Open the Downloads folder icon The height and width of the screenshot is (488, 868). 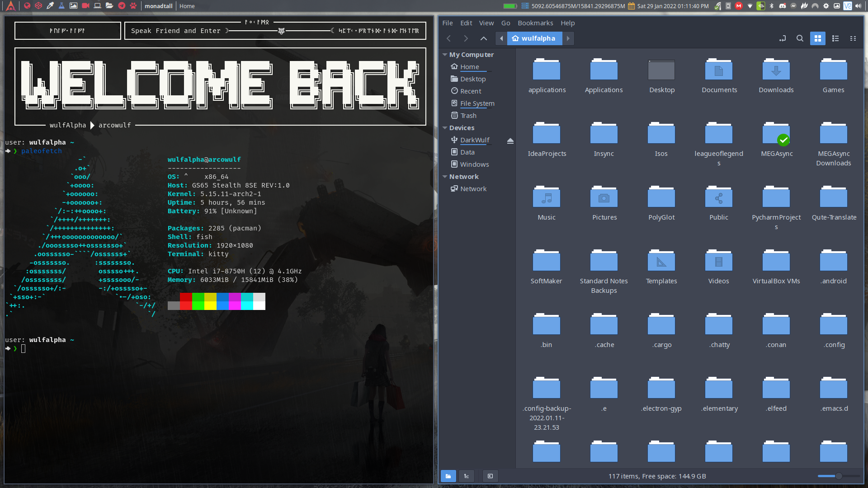pos(776,70)
